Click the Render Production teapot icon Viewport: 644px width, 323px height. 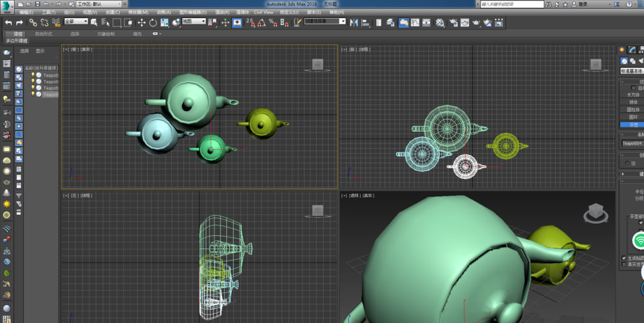pyautogui.click(x=476, y=22)
